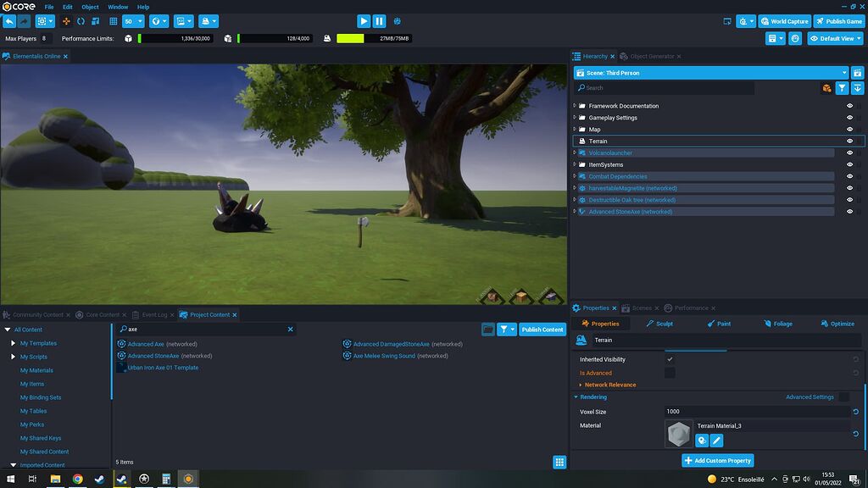Click the Redo arrow in the top toolbar
868x488 pixels.
(24, 21)
